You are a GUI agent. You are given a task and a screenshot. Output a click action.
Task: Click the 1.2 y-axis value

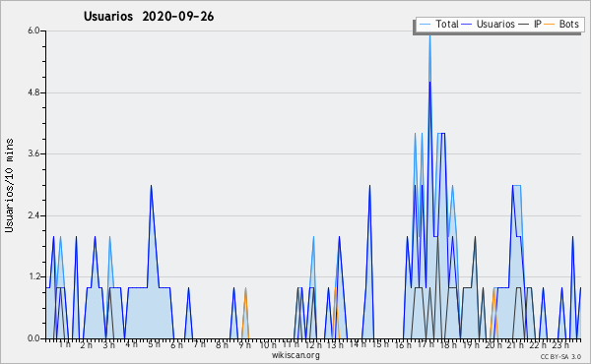33,277
